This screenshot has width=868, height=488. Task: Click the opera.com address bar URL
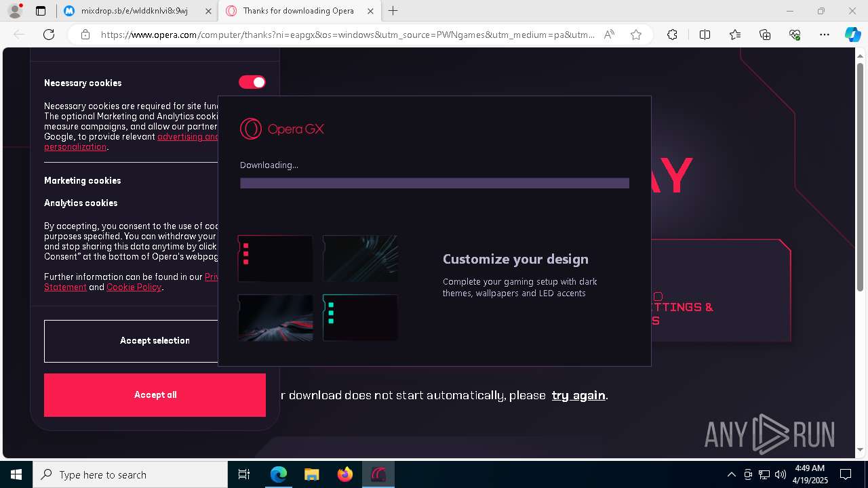tap(347, 35)
